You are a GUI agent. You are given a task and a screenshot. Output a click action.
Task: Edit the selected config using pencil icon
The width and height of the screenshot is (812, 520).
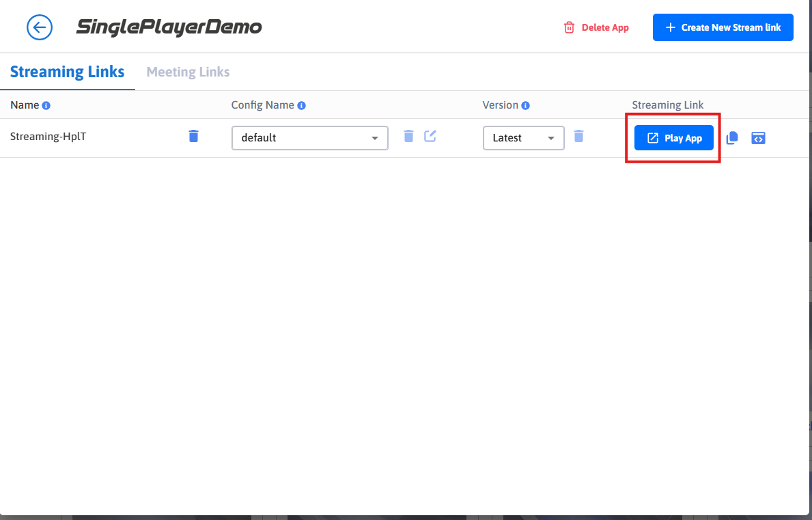(x=430, y=136)
